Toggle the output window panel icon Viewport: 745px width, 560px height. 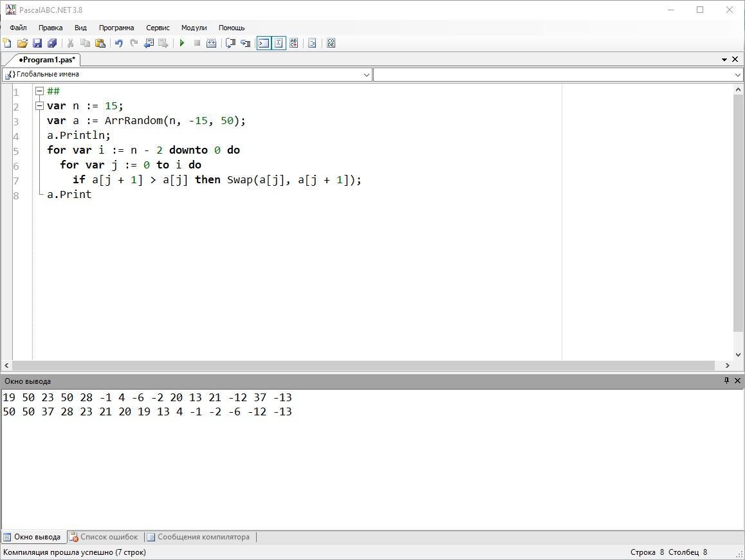pyautogui.click(x=264, y=43)
